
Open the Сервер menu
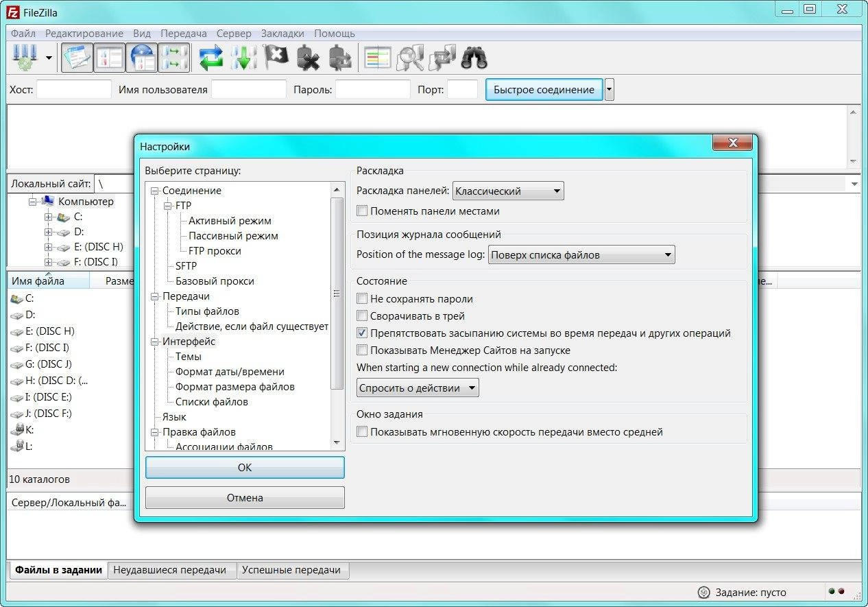pyautogui.click(x=234, y=33)
